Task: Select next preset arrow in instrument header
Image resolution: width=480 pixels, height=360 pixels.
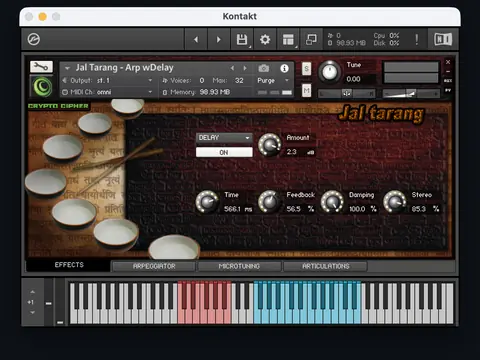Action: 245,68
